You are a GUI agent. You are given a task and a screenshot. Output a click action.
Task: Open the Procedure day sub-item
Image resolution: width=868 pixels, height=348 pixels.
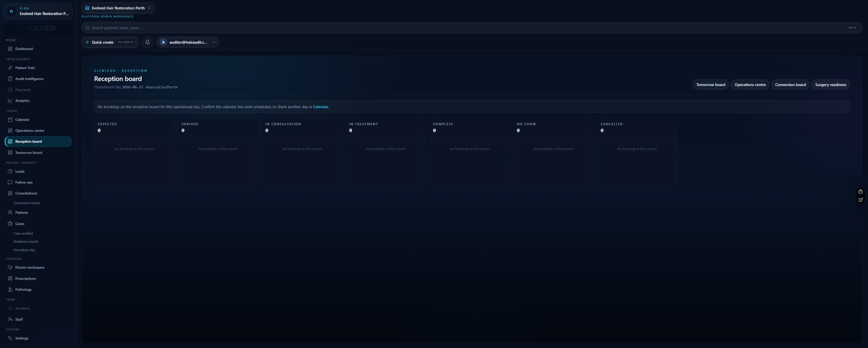tap(24, 250)
